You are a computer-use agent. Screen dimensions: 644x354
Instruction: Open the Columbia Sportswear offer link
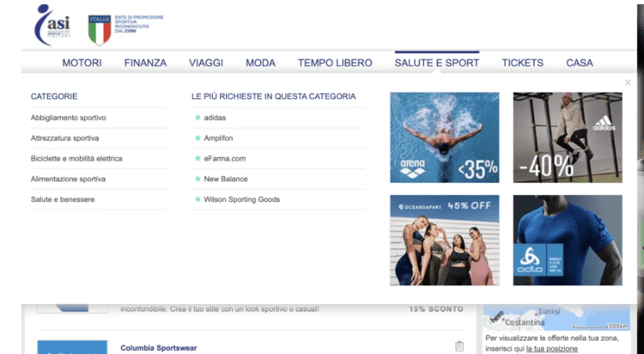point(159,348)
